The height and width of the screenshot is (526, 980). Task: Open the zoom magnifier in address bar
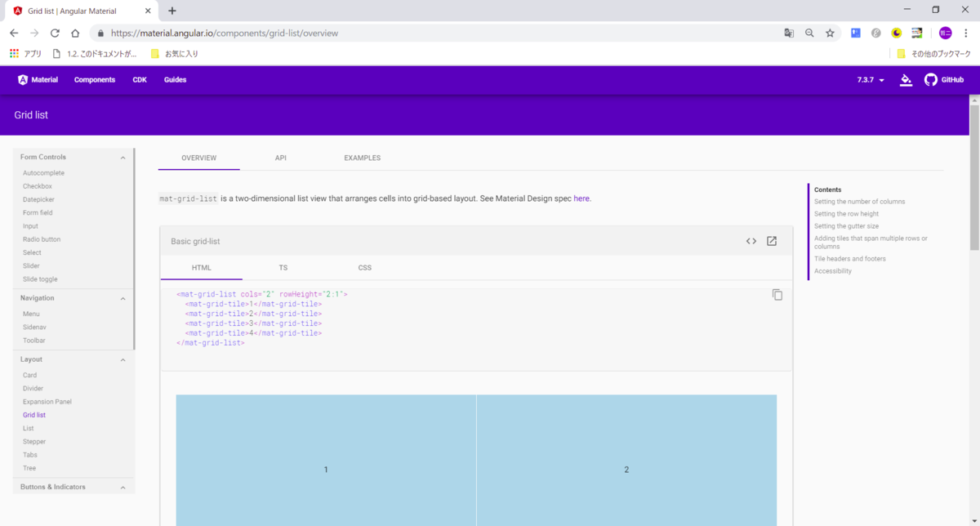809,33
